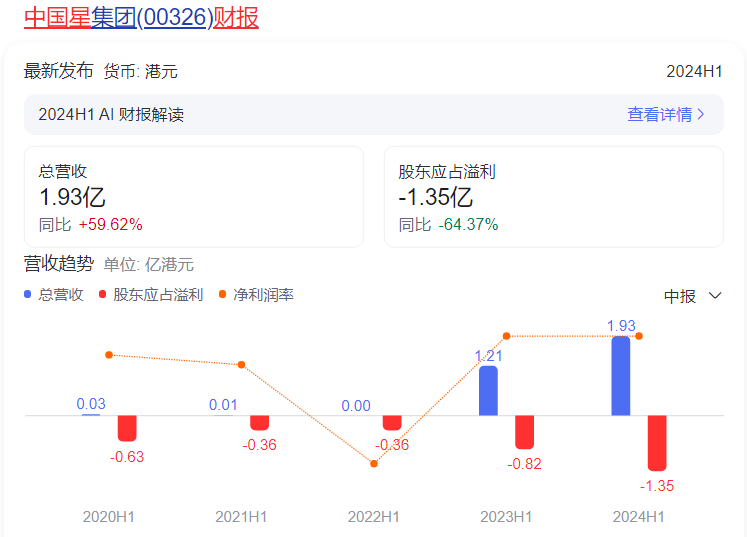This screenshot has height=537, width=747.
Task: Click the 单位: 亿港元 unit label
Action: coord(149,264)
